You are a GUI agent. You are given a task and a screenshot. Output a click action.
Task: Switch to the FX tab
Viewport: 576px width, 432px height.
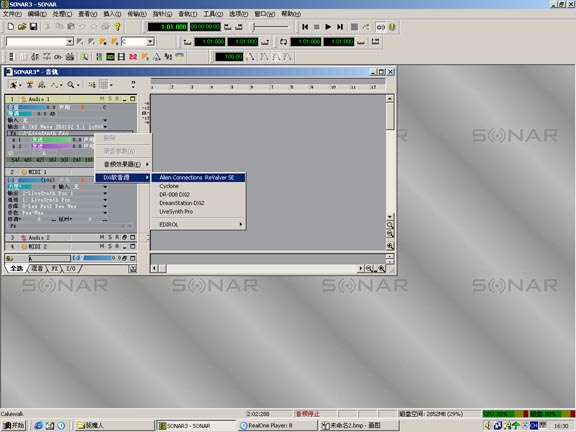(x=54, y=269)
